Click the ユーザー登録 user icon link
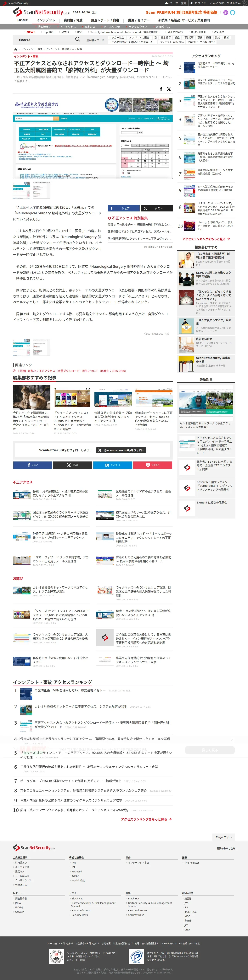248x980 pixels. (x=176, y=3)
